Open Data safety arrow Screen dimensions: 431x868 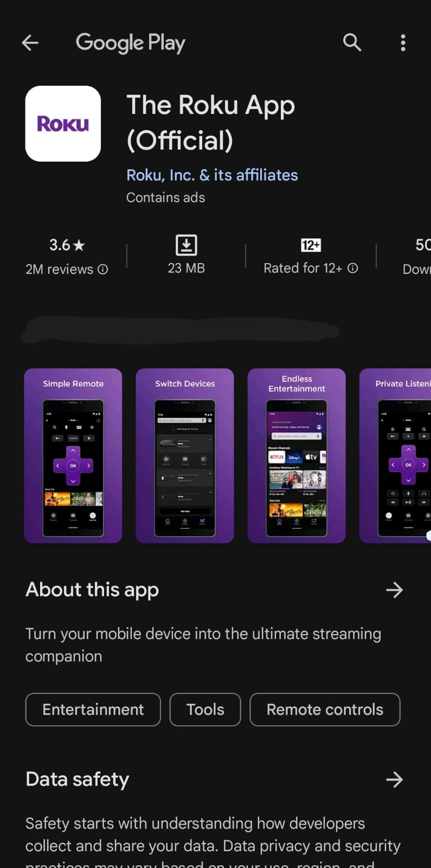coord(394,780)
